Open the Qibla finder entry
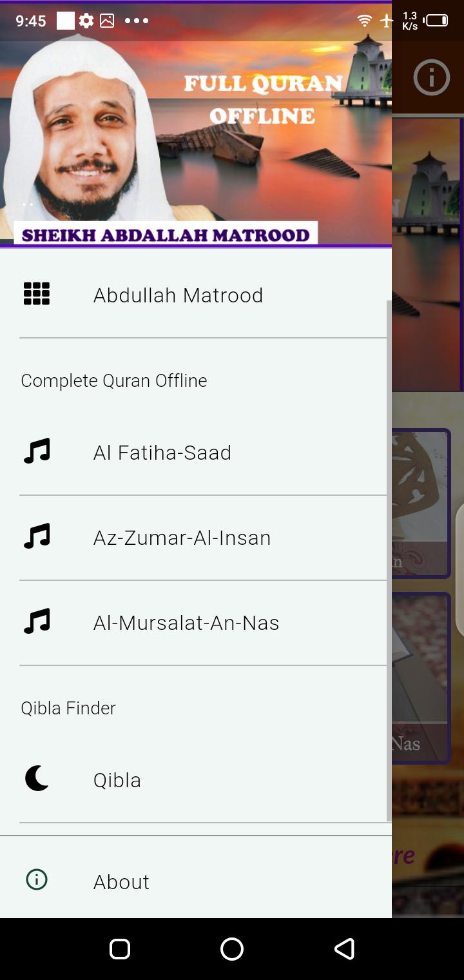Image resolution: width=464 pixels, height=980 pixels. point(117,780)
